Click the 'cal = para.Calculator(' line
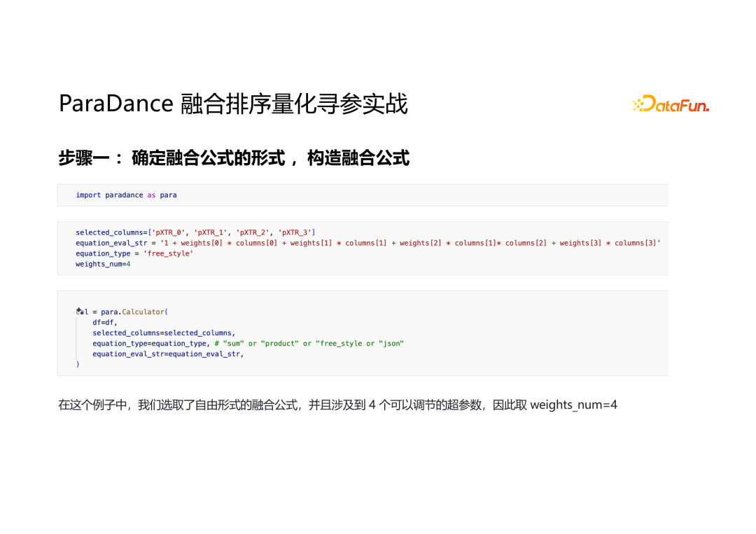 tap(122, 312)
